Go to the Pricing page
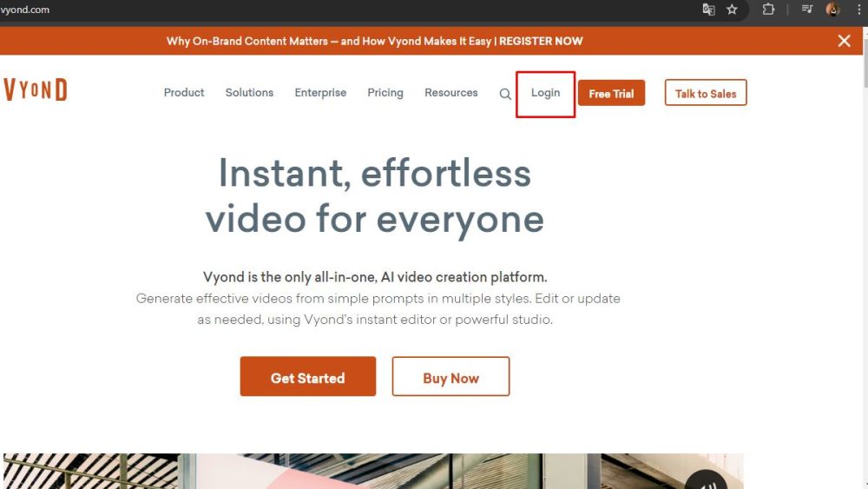Image resolution: width=868 pixels, height=489 pixels. 385,92
